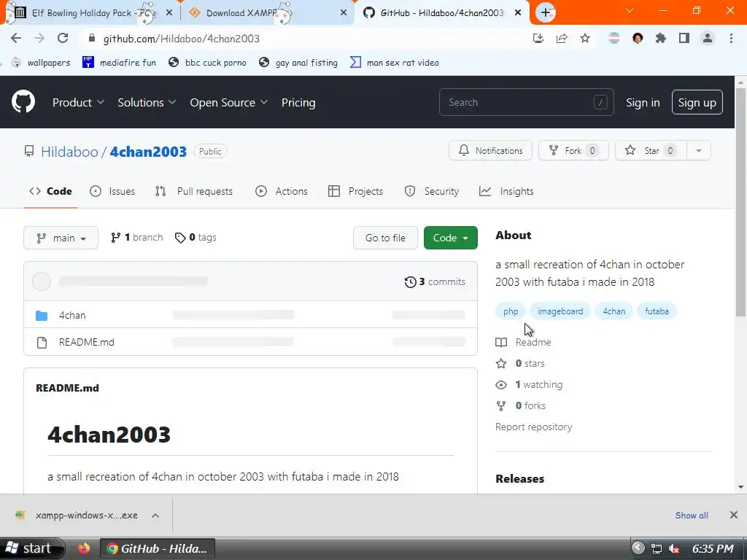
Task: Open the Actions tab
Action: coord(282,192)
